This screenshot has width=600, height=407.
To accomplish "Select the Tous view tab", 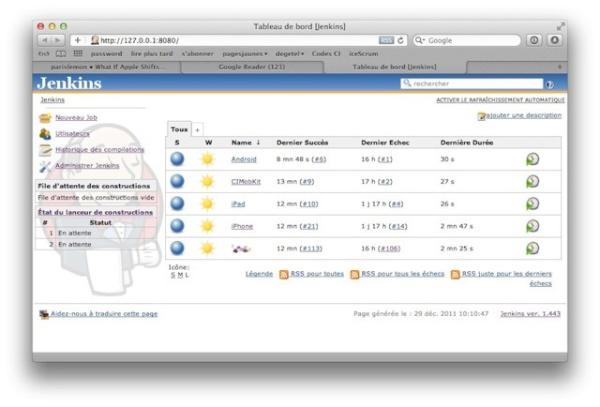I will pyautogui.click(x=179, y=129).
